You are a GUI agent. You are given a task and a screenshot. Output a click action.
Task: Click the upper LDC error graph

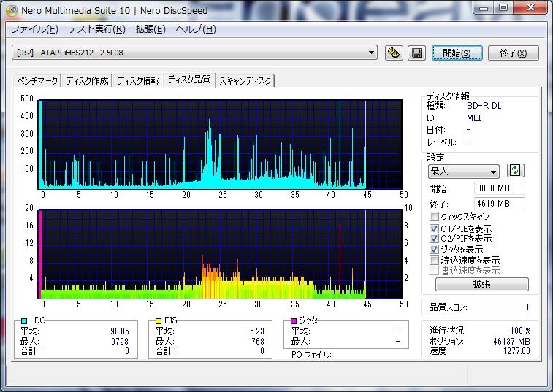220,145
